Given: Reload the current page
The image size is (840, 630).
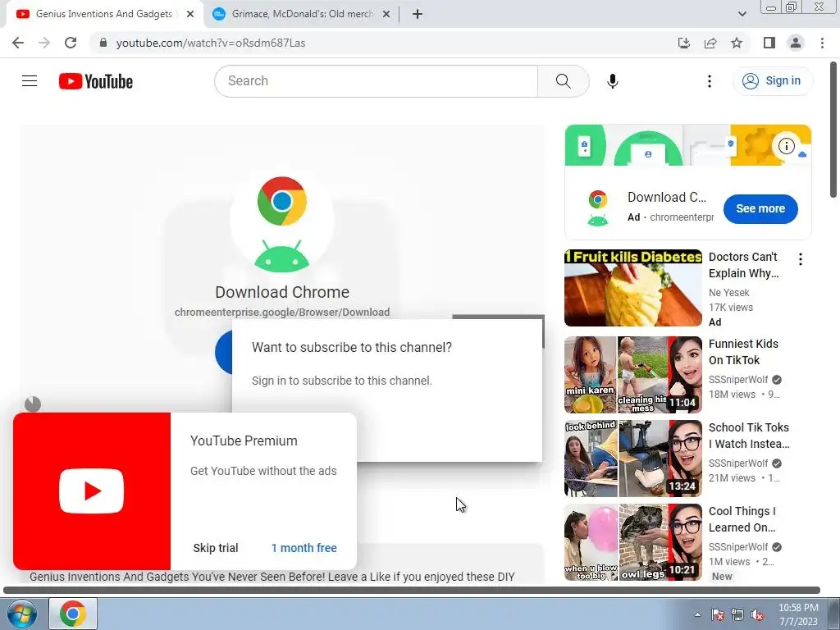Looking at the screenshot, I should tap(71, 43).
